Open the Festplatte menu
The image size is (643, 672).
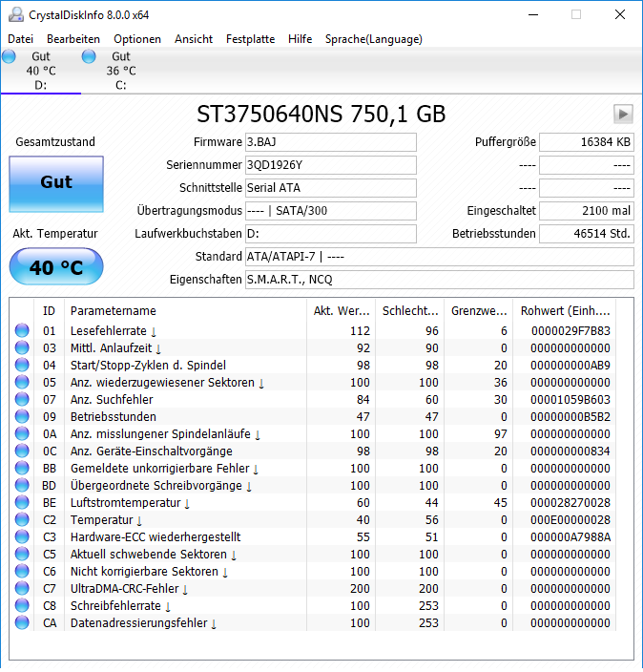click(x=250, y=39)
